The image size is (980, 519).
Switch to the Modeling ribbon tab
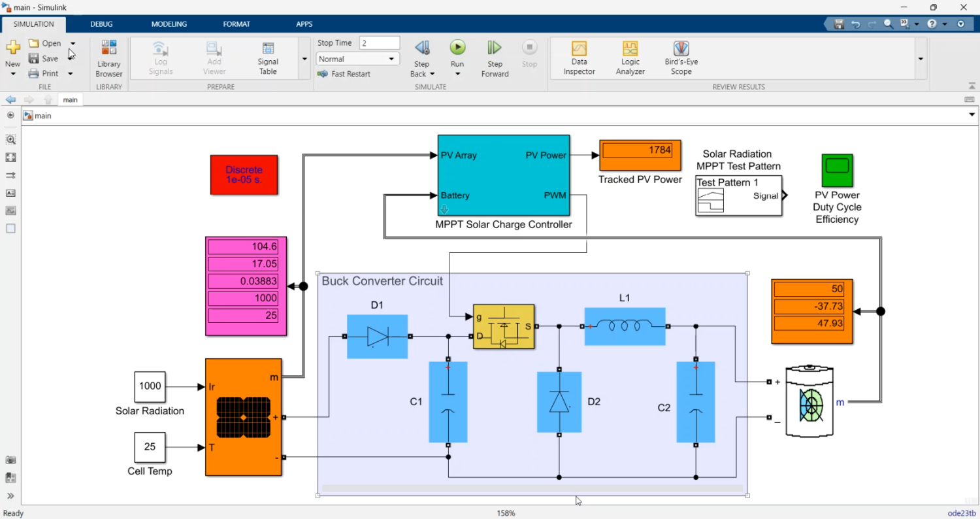[x=169, y=24]
